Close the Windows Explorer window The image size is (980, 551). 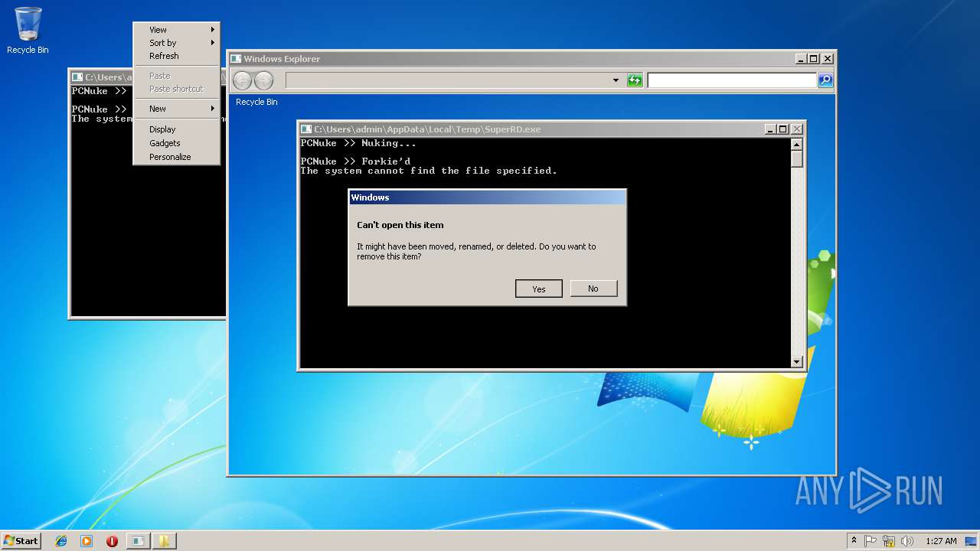[828, 59]
